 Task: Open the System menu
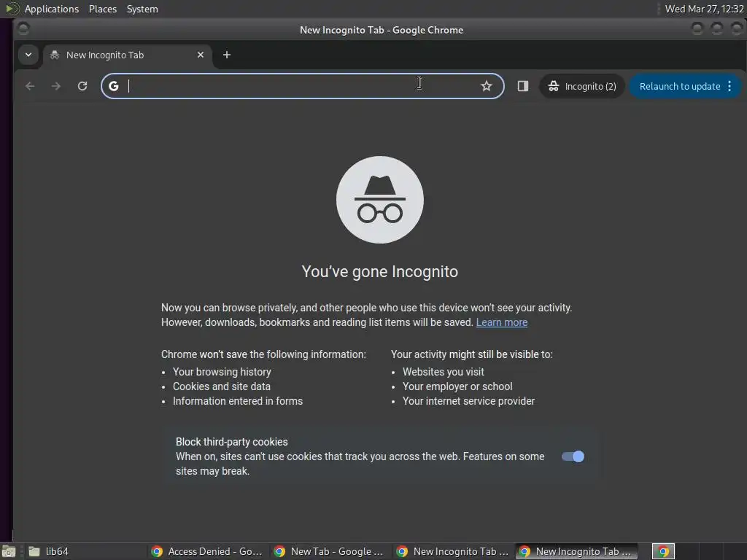[x=142, y=9]
